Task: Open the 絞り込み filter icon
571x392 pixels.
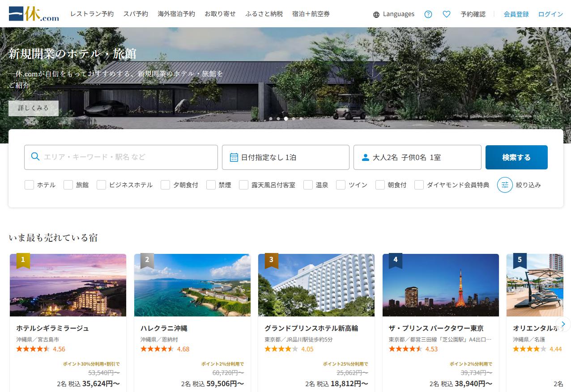Action: (505, 185)
